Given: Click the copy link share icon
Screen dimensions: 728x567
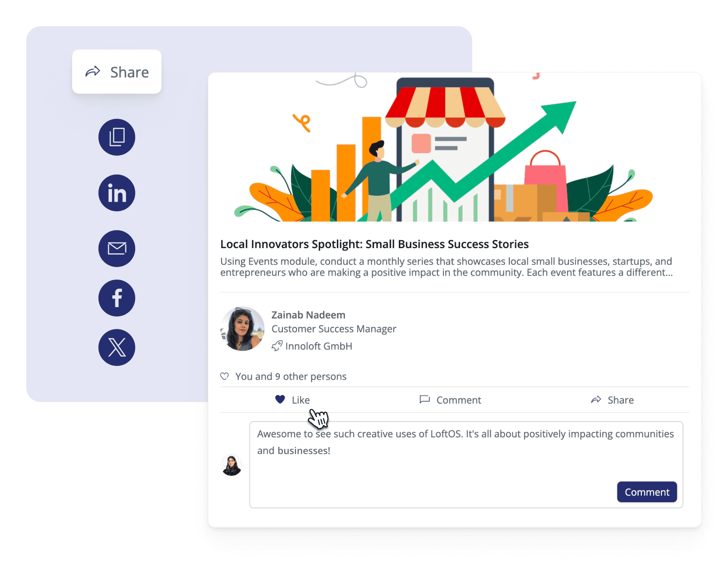Looking at the screenshot, I should pos(117,137).
